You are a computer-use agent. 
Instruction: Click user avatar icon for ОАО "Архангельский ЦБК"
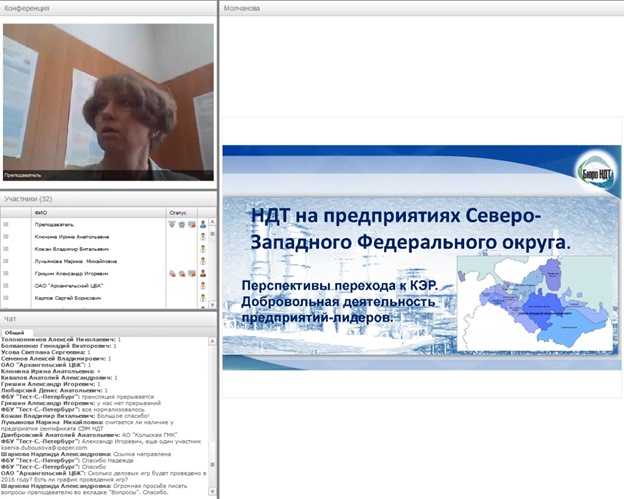point(203,286)
